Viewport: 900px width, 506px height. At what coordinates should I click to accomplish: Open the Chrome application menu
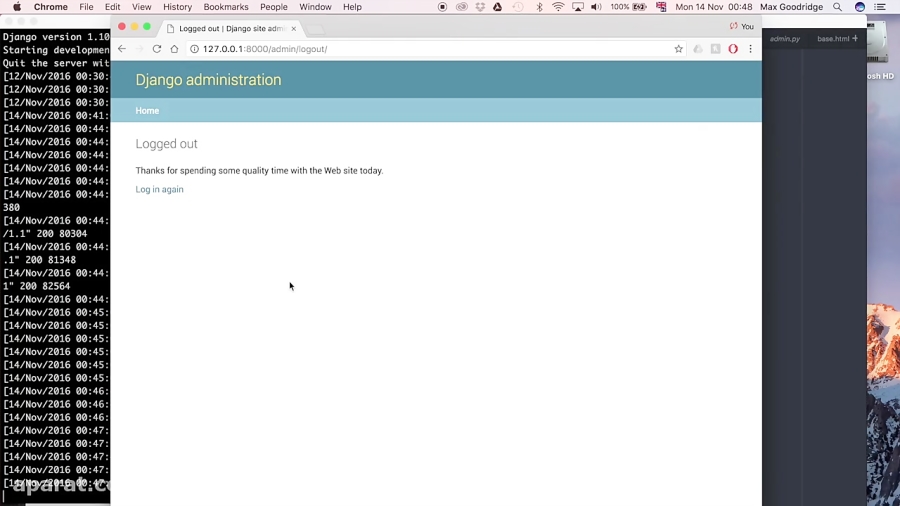pyautogui.click(x=51, y=7)
